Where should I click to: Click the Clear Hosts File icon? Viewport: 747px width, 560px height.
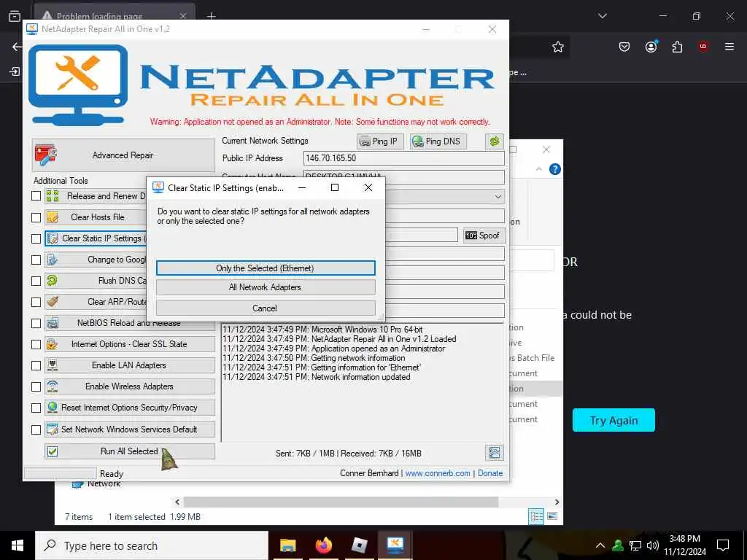pos(53,217)
